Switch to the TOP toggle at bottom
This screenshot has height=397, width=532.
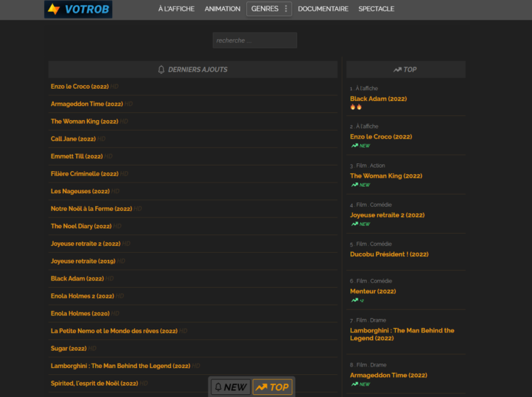click(272, 387)
